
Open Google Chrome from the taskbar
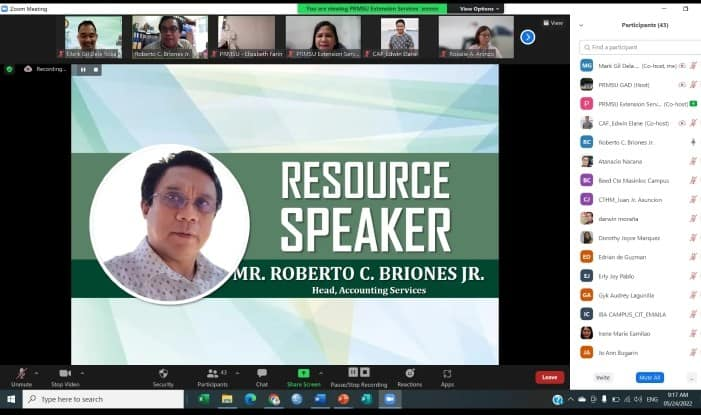tap(274, 399)
